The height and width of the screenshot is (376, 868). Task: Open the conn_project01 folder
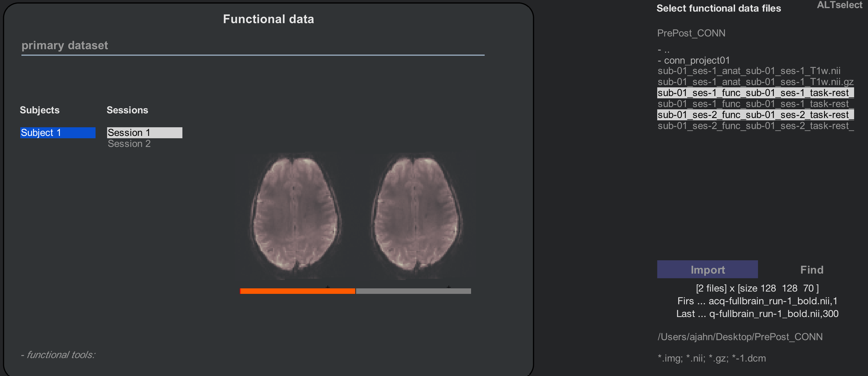pos(693,60)
